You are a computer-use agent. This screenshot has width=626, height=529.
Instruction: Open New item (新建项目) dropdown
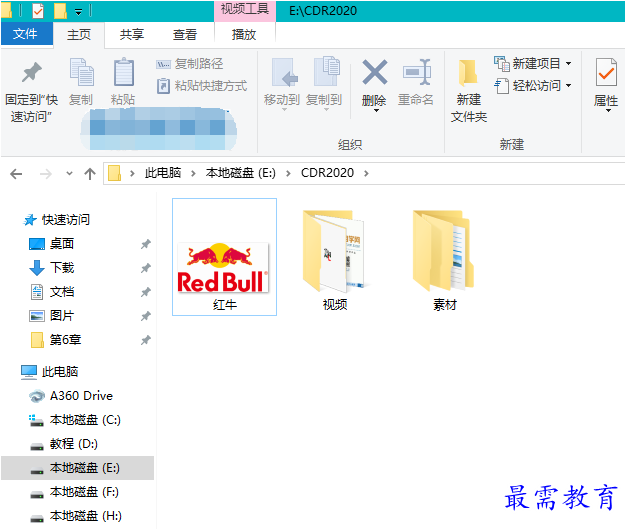coord(533,63)
